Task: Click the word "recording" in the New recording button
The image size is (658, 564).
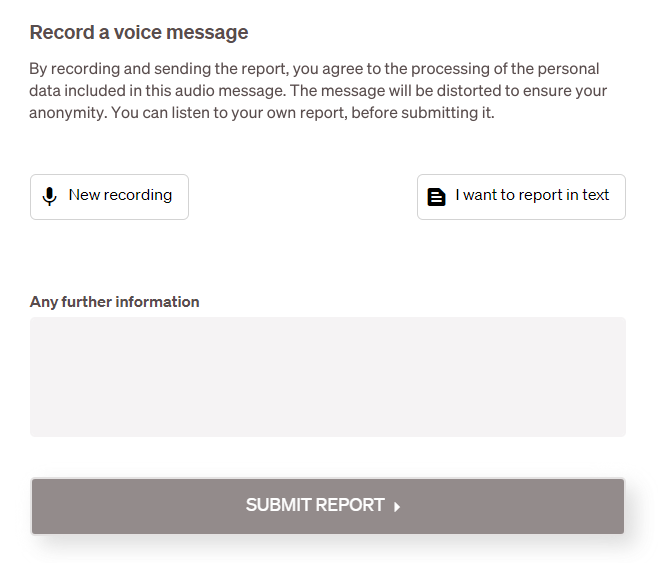Action: click(138, 196)
